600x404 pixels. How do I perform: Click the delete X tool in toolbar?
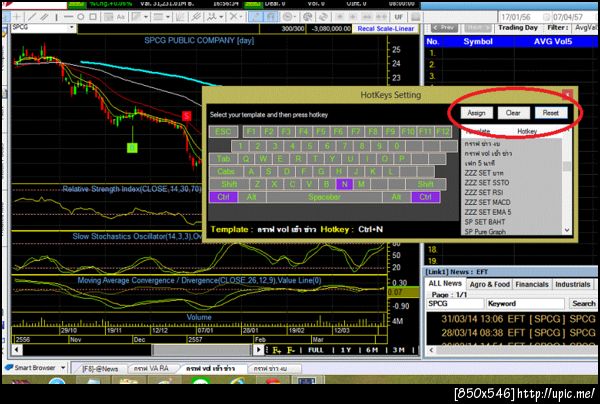click(x=232, y=17)
